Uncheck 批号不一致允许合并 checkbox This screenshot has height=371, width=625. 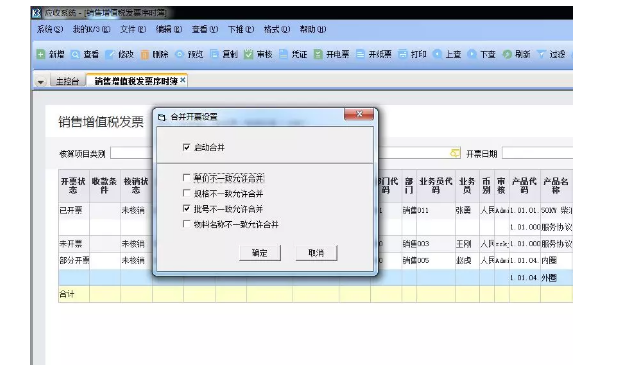pos(186,208)
